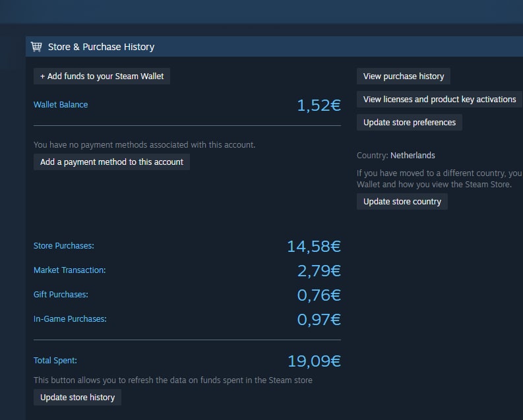523x420 pixels.
Task: Click the shopping cart icon
Action: tap(36, 47)
